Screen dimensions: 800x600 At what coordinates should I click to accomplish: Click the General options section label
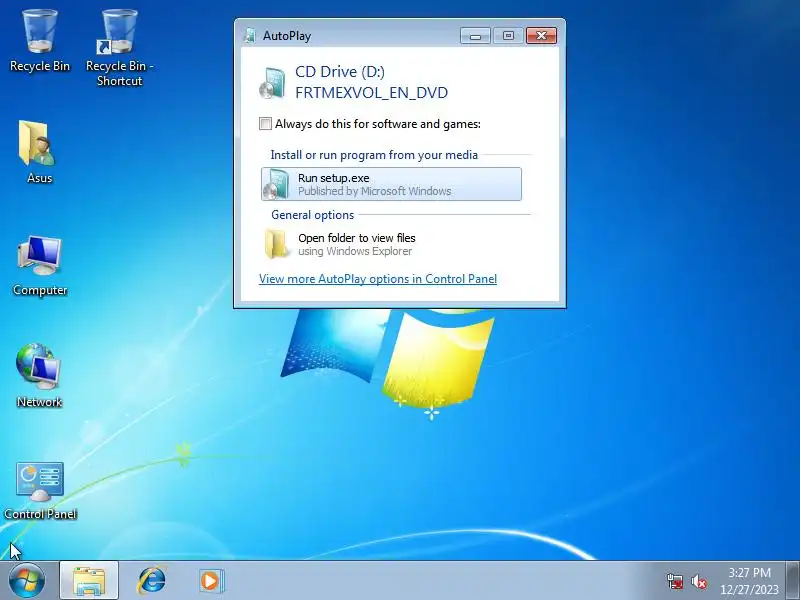tap(312, 215)
